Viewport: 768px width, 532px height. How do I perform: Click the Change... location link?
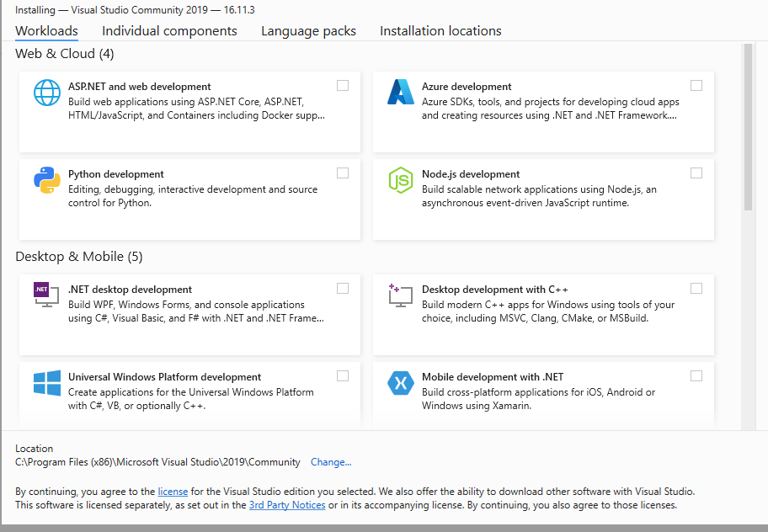click(331, 462)
